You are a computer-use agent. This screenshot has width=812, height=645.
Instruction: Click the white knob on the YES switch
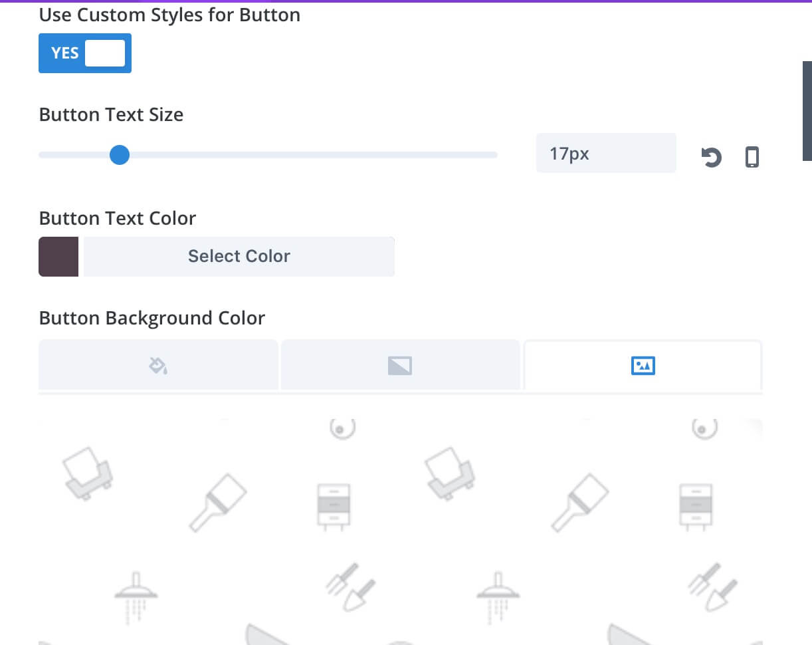(105, 53)
